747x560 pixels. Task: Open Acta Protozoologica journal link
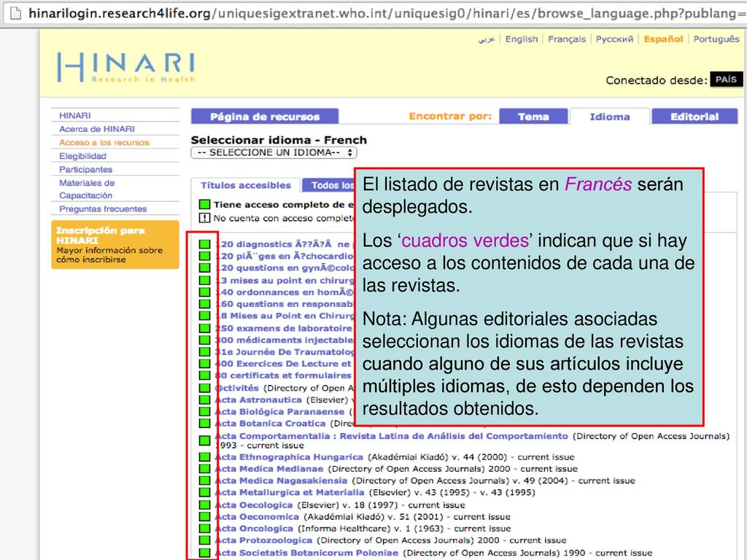click(x=263, y=540)
